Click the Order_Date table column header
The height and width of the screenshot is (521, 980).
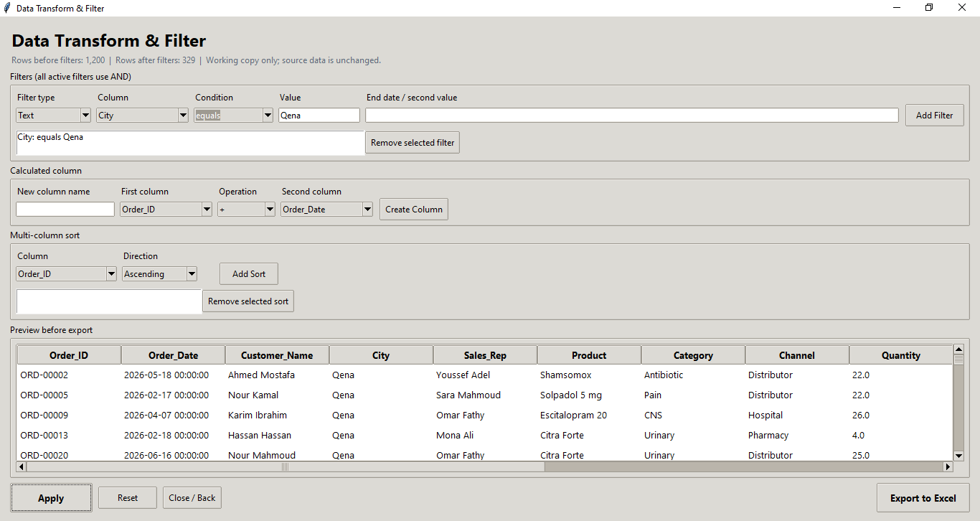pyautogui.click(x=173, y=355)
